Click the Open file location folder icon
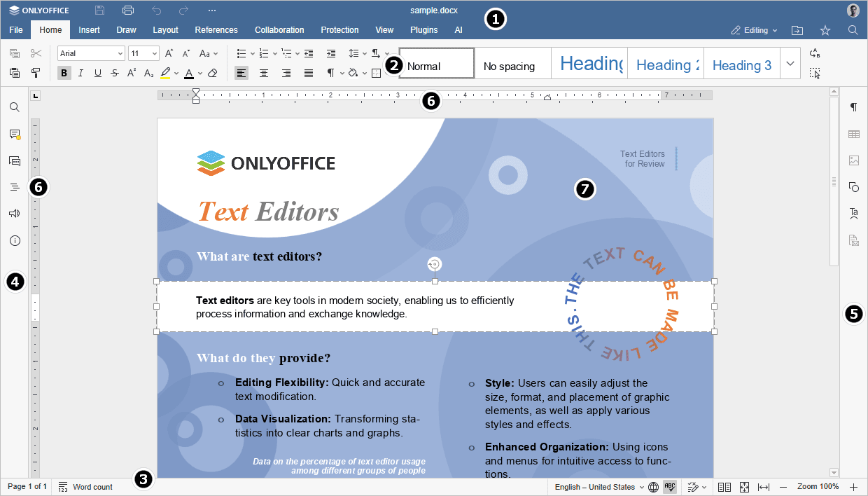The width and height of the screenshot is (868, 496). [x=797, y=30]
